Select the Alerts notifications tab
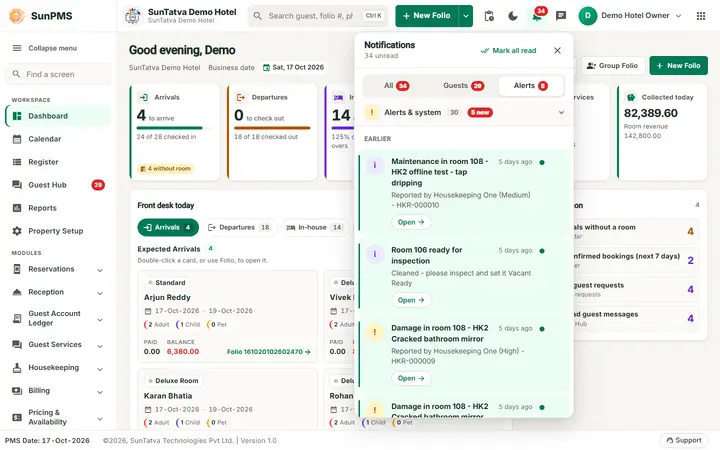The width and height of the screenshot is (720, 450). 531,86
